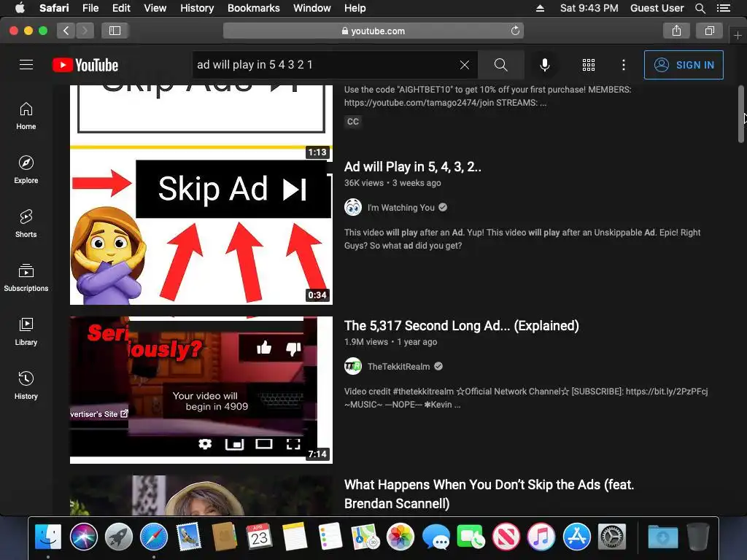
Task: Start voice search with the microphone
Action: click(544, 65)
